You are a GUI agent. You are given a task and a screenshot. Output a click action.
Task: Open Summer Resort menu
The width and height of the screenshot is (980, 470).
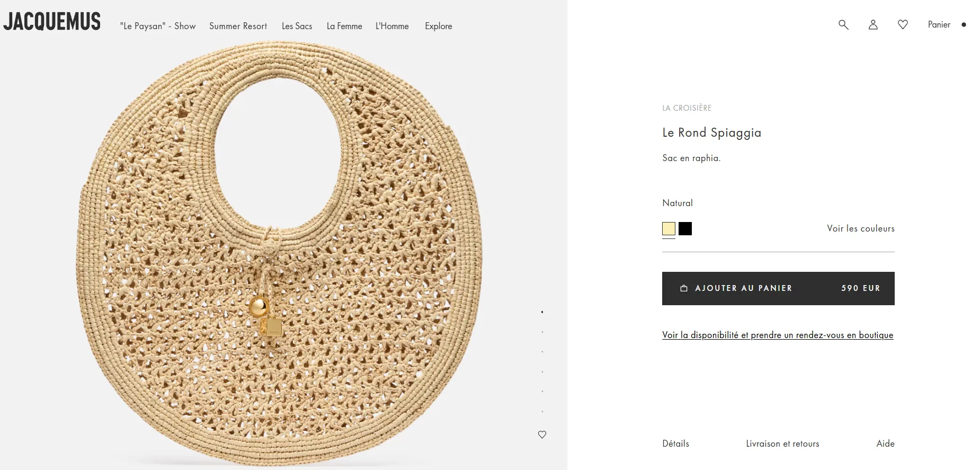pos(238,26)
